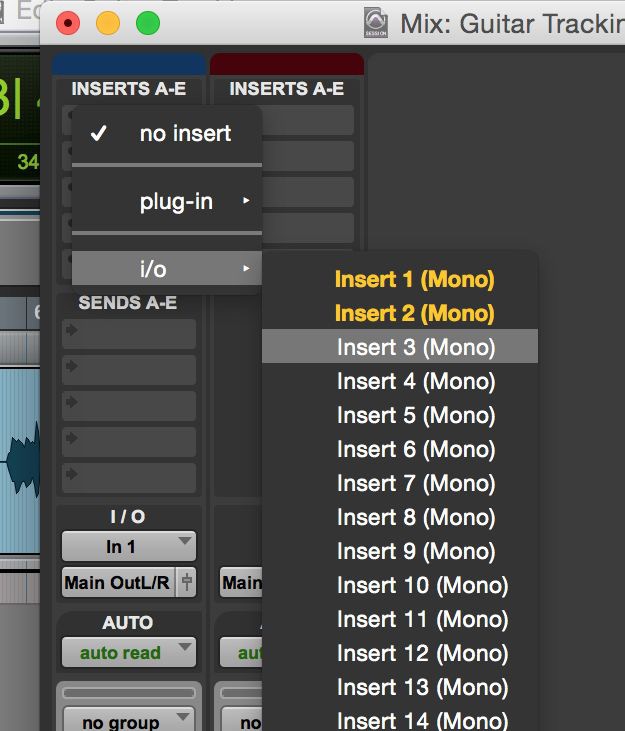Open the In 1 input selector

pos(129,546)
